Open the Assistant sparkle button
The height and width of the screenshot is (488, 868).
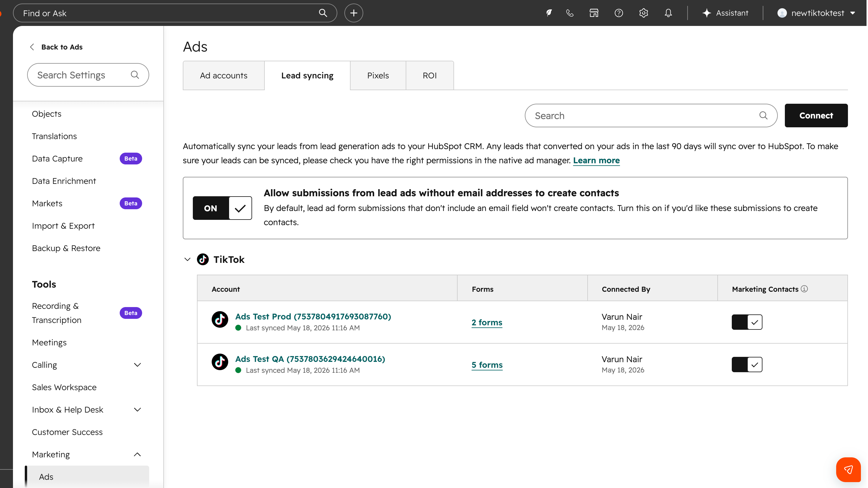click(725, 13)
